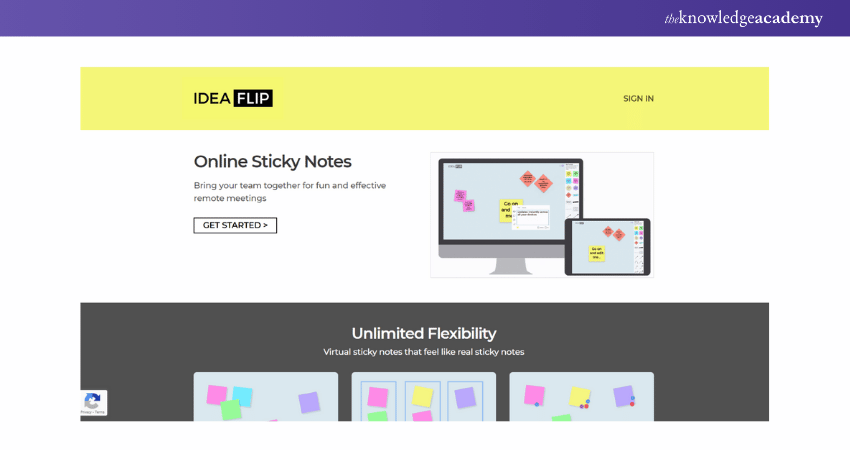Click the Knowledge Academy logo
The width and height of the screenshot is (850, 450).
(743, 18)
